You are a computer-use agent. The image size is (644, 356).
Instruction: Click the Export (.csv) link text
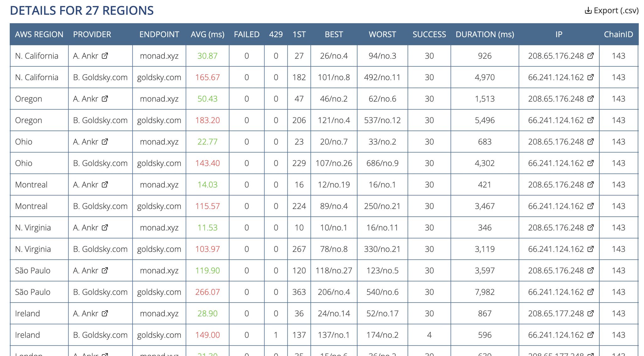tap(616, 11)
